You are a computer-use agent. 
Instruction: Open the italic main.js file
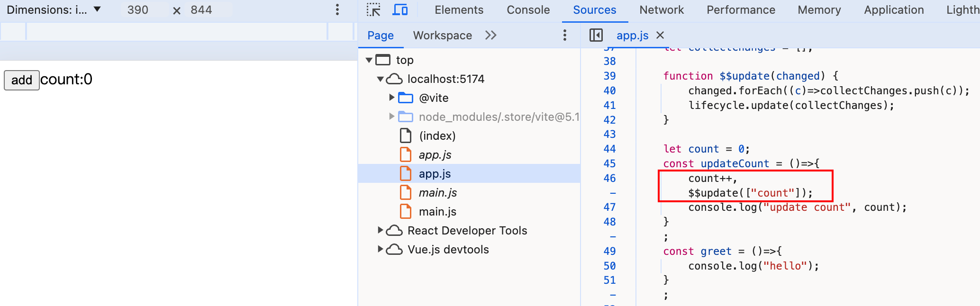click(x=437, y=193)
